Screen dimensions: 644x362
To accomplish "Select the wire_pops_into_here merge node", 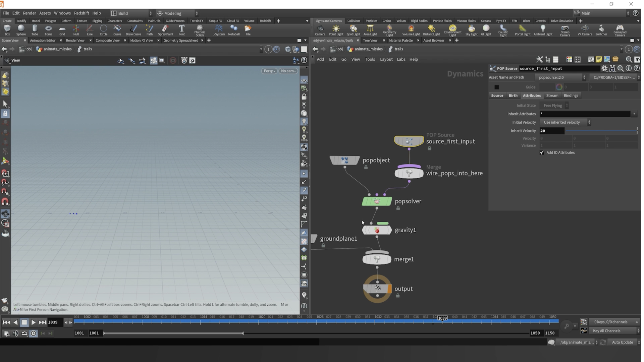I will (409, 173).
